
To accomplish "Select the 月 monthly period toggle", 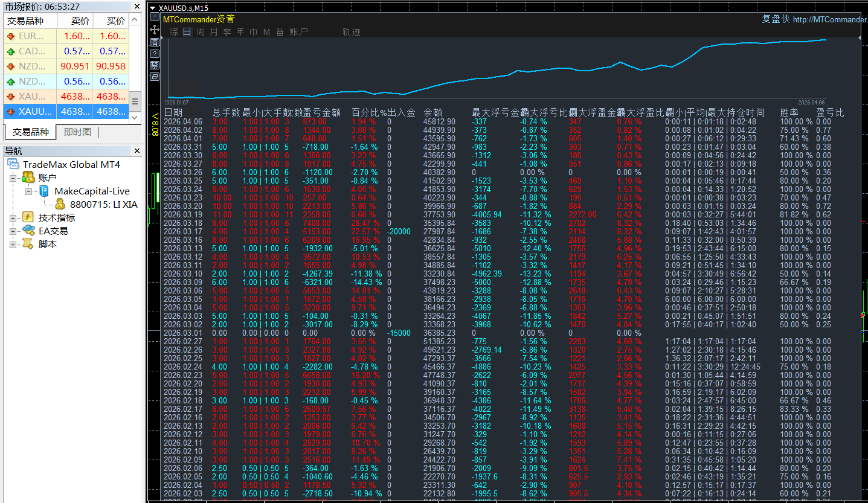I will pyautogui.click(x=213, y=32).
